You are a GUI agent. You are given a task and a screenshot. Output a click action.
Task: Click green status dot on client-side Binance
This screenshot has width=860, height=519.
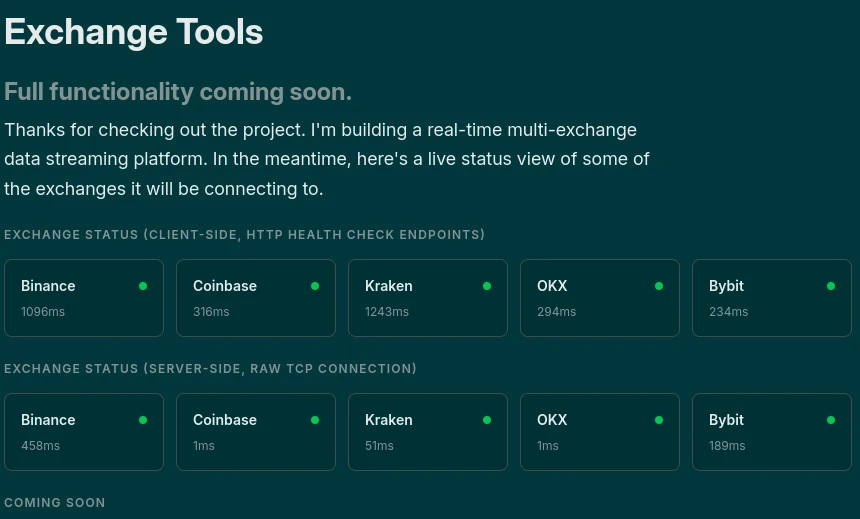click(x=143, y=286)
